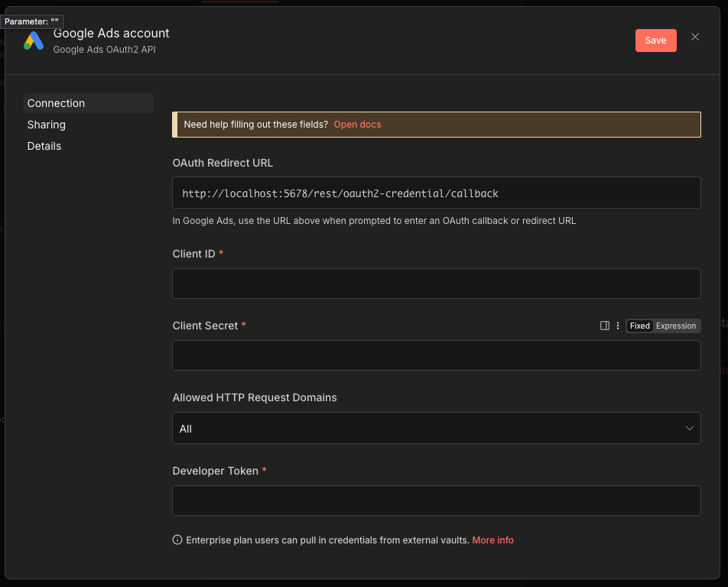Open the focus panel icon beside Client Secret
728x587 pixels.
click(604, 326)
